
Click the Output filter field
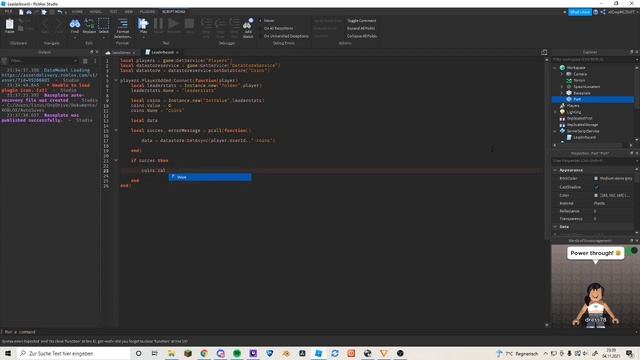(x=43, y=61)
